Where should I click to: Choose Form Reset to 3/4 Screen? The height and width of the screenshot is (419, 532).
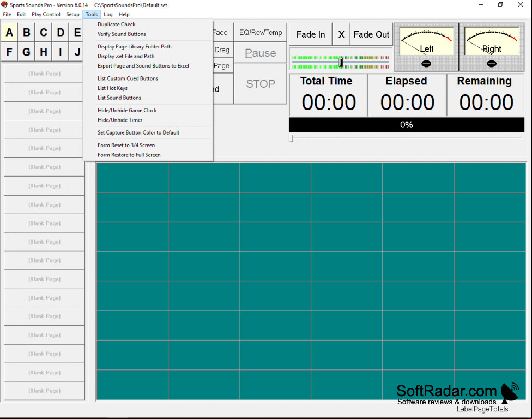[148, 145]
